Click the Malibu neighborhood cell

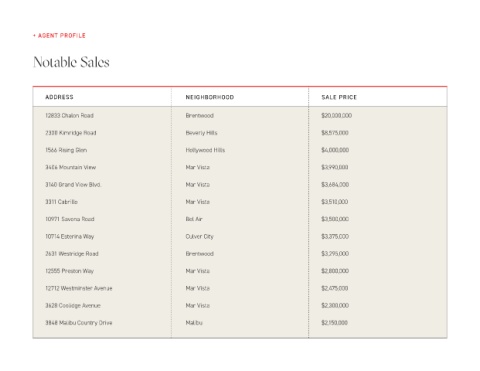pyautogui.click(x=194, y=323)
